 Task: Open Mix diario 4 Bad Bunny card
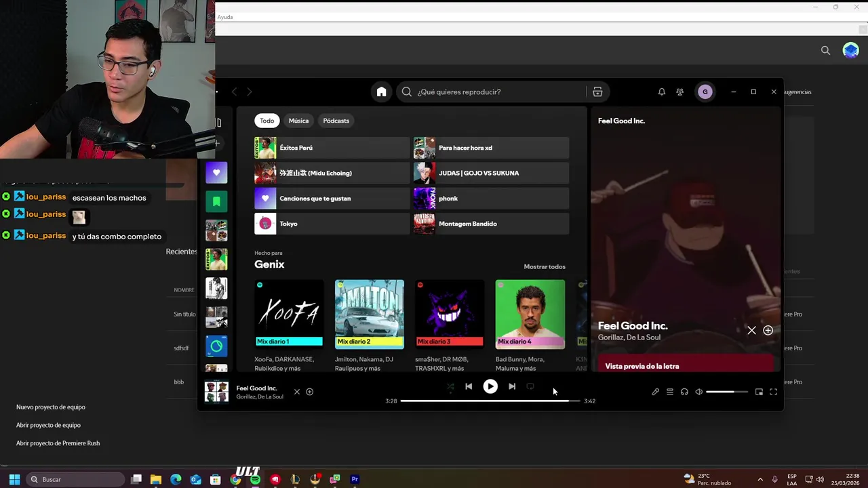point(530,324)
